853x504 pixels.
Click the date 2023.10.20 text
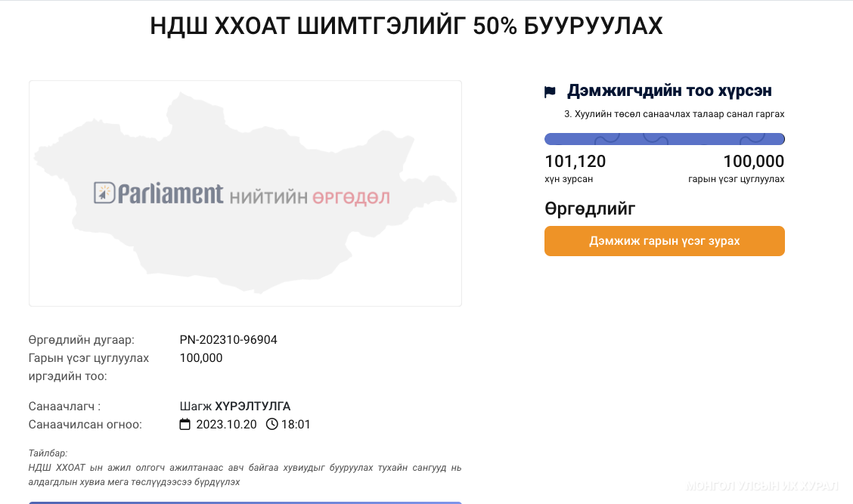point(226,425)
